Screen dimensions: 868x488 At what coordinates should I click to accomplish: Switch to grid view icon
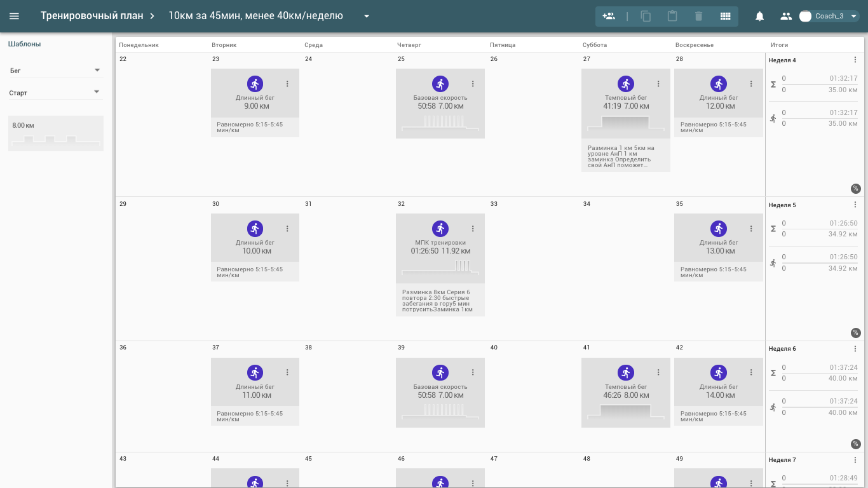[725, 16]
